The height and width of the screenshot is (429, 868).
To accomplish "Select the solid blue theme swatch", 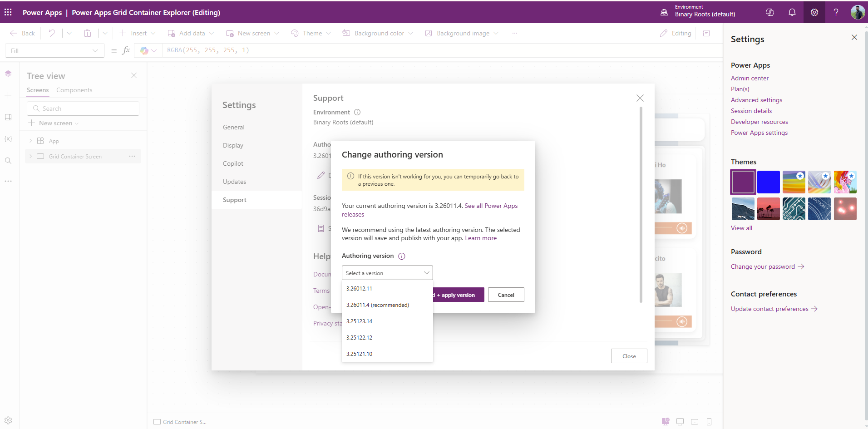I will (x=769, y=182).
